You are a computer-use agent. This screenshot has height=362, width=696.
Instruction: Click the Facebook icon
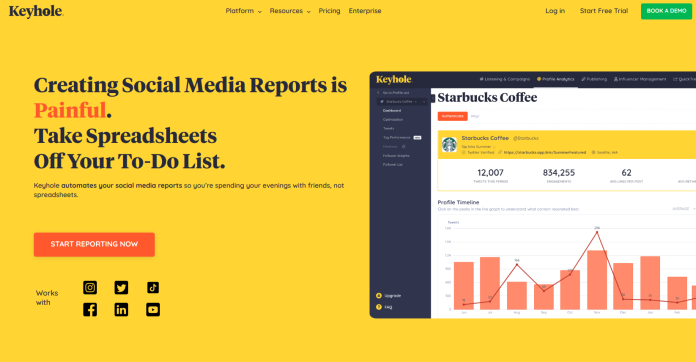click(x=90, y=310)
